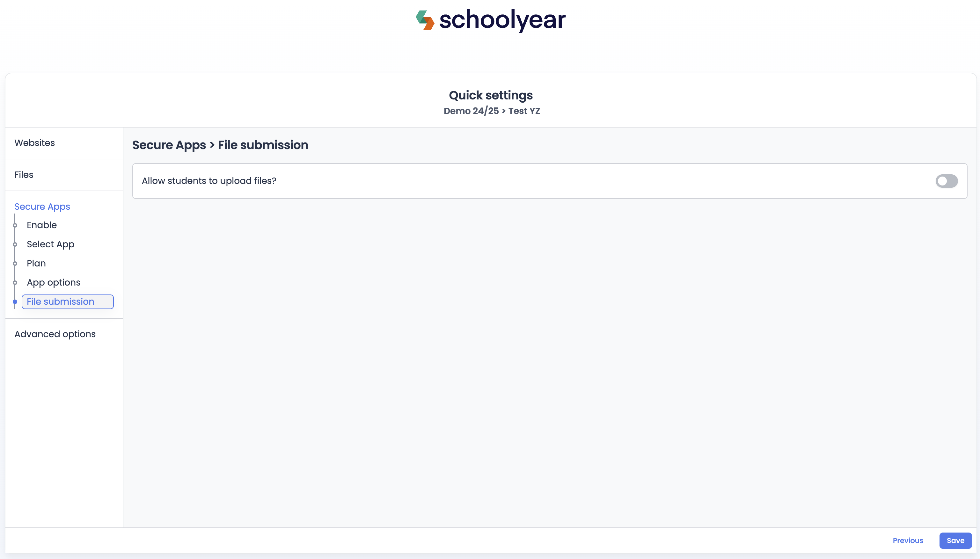Go to the Enable step
980x559 pixels.
click(x=42, y=225)
